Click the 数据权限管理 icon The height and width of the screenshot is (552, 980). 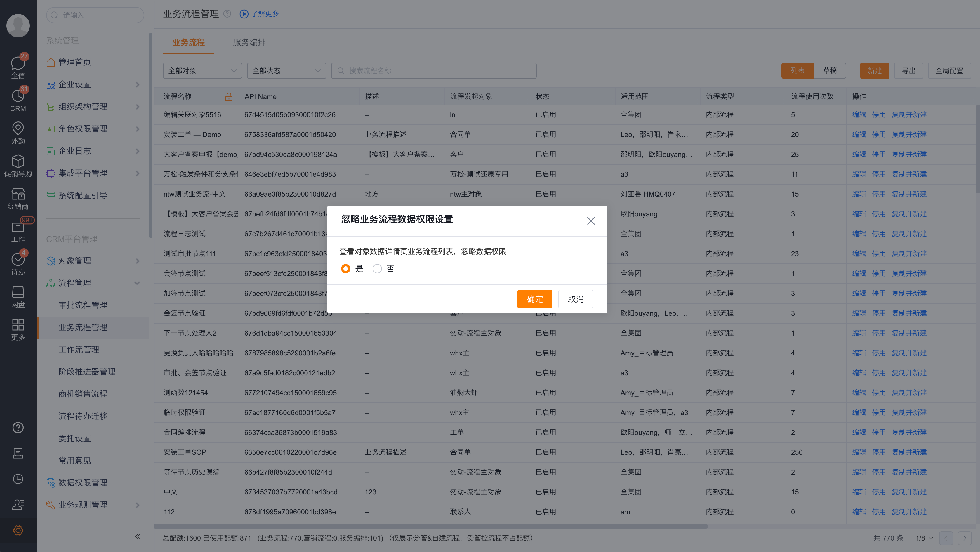[x=51, y=483]
